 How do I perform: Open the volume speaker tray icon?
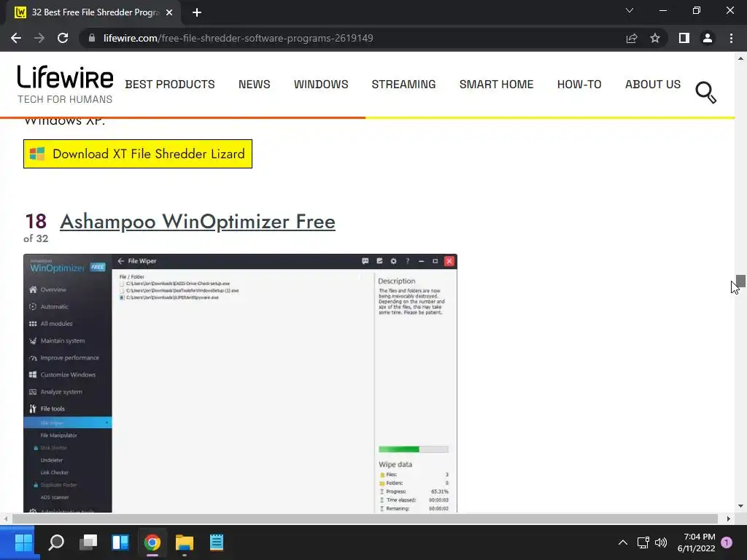coord(661,542)
